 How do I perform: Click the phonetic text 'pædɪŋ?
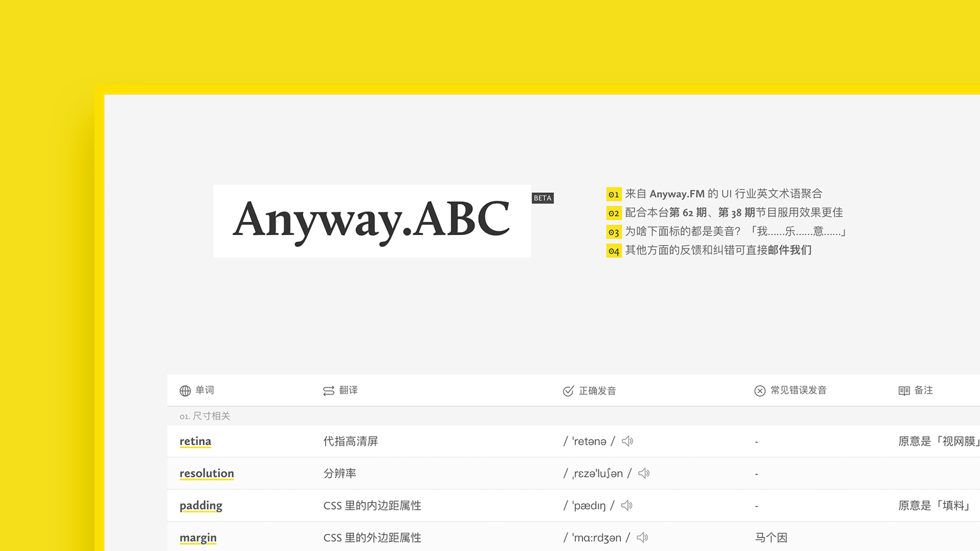589,506
